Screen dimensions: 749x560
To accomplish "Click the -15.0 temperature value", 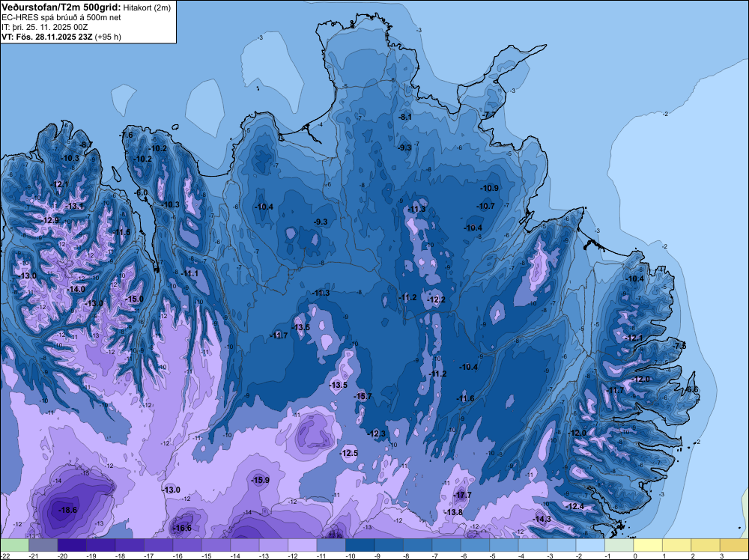I will (134, 299).
